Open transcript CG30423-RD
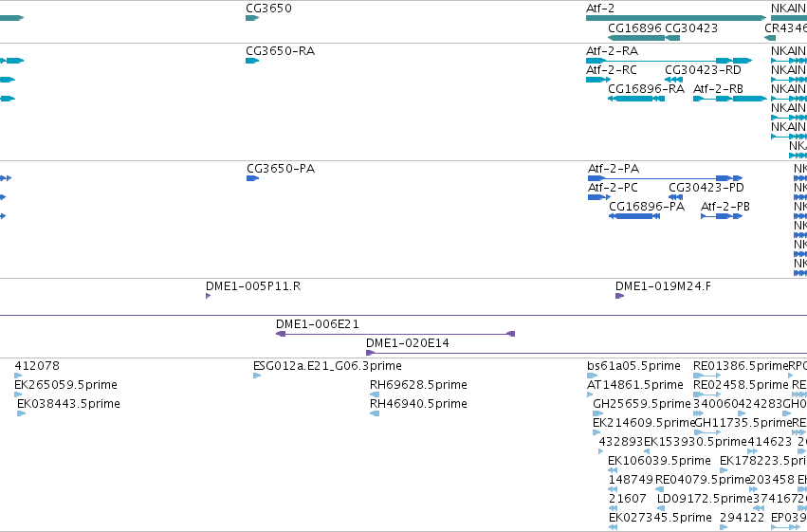 673,80
